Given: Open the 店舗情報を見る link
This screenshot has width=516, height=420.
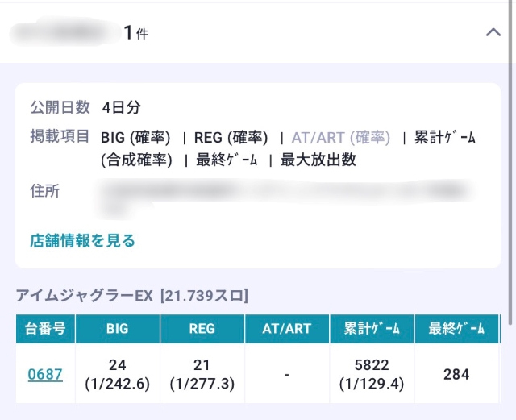Looking at the screenshot, I should tap(82, 240).
